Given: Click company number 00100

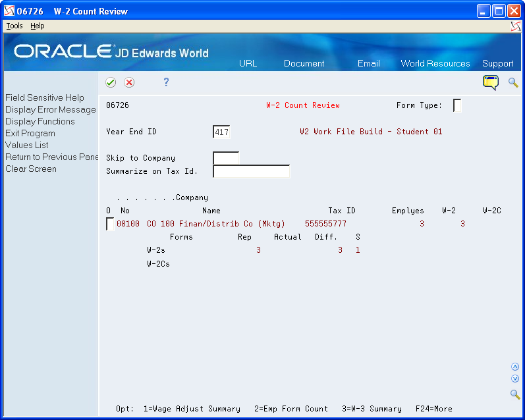Looking at the screenshot, I should 128,224.
